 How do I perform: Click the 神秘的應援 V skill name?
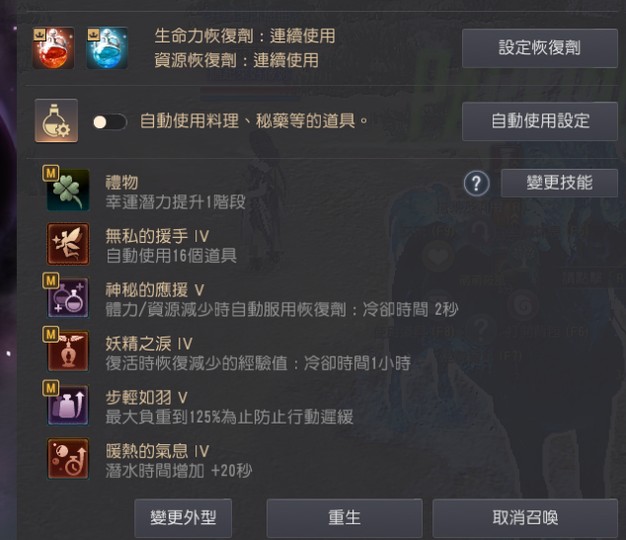tap(155, 290)
